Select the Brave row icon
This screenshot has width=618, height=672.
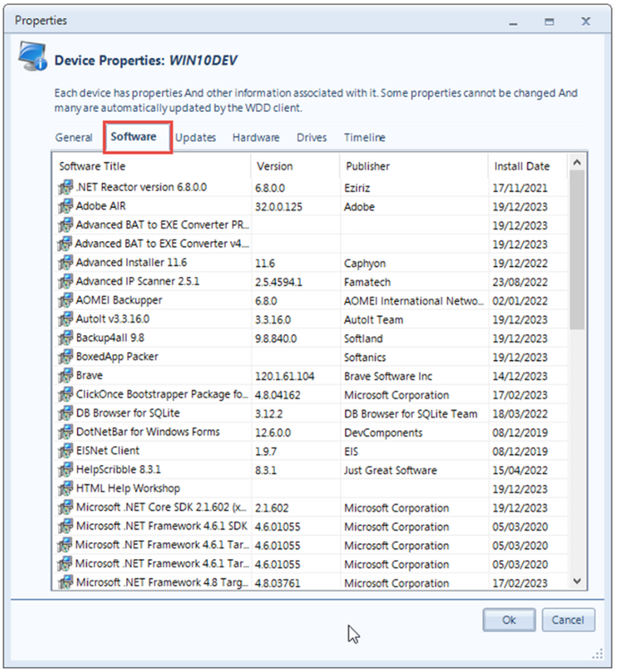click(x=65, y=375)
